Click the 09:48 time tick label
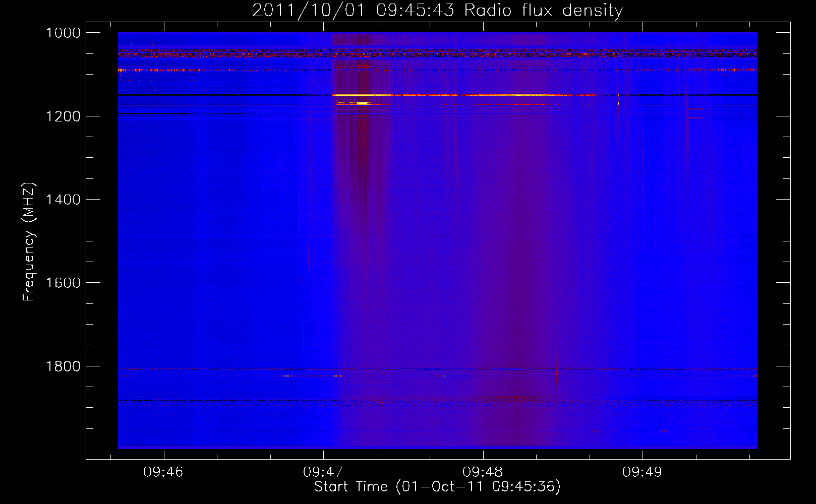Image resolution: width=816 pixels, height=504 pixels. click(x=483, y=472)
